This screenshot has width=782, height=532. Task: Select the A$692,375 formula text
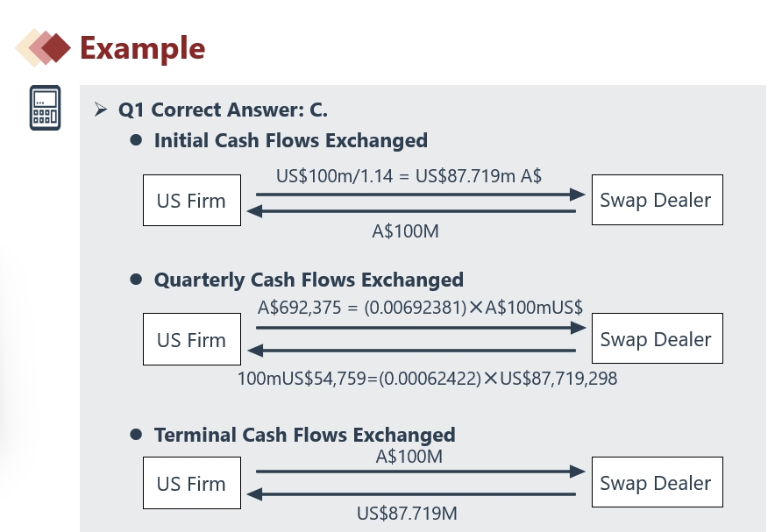420,307
